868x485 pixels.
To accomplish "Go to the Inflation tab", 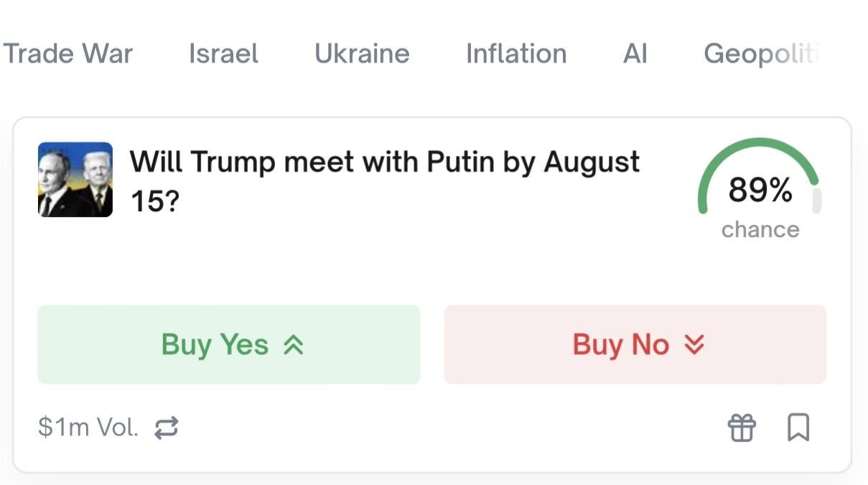I will pyautogui.click(x=515, y=54).
